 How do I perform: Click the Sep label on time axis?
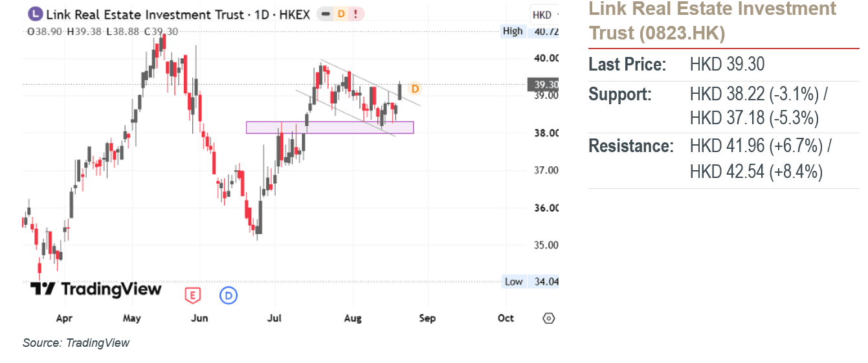(x=428, y=318)
